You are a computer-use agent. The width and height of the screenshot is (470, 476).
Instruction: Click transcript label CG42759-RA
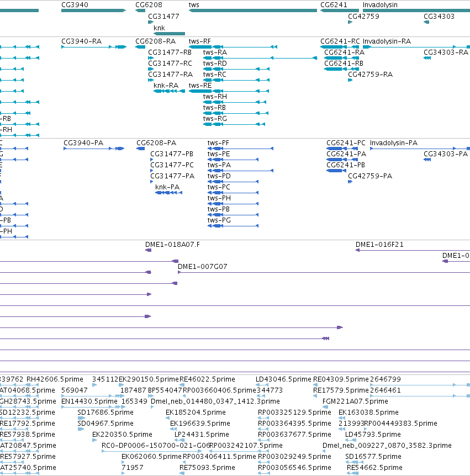371,75
